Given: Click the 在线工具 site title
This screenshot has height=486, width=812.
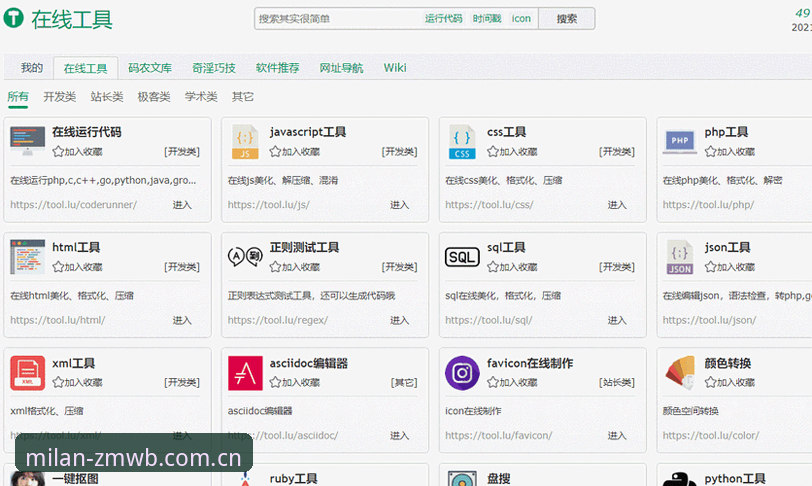Looking at the screenshot, I should pyautogui.click(x=72, y=19).
